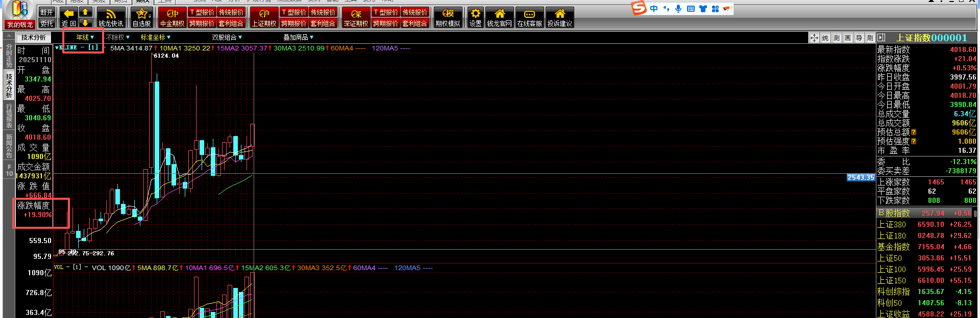
Task: Click the Sogou input method S logo
Action: click(639, 8)
